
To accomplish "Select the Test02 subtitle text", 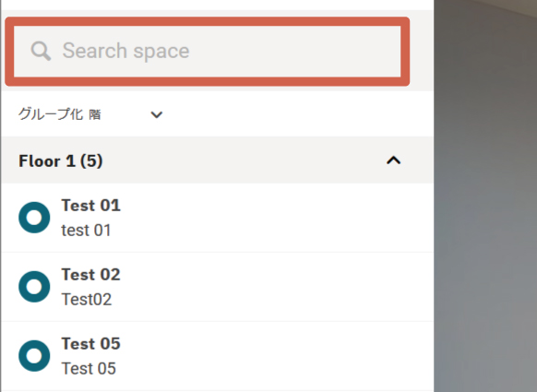I will pyautogui.click(x=87, y=300).
